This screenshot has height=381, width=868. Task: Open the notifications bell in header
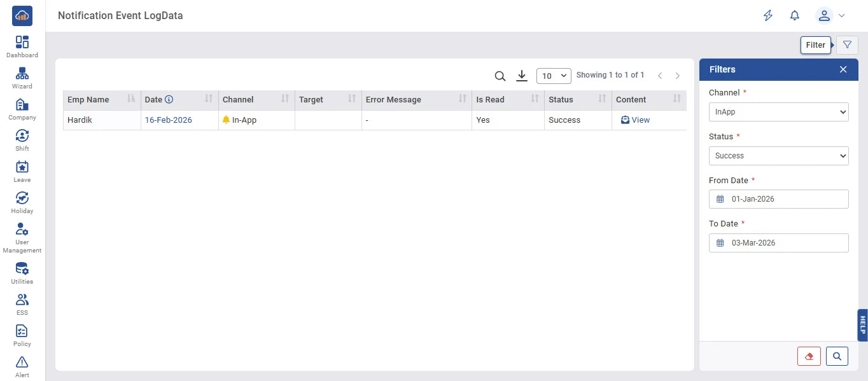click(x=794, y=16)
